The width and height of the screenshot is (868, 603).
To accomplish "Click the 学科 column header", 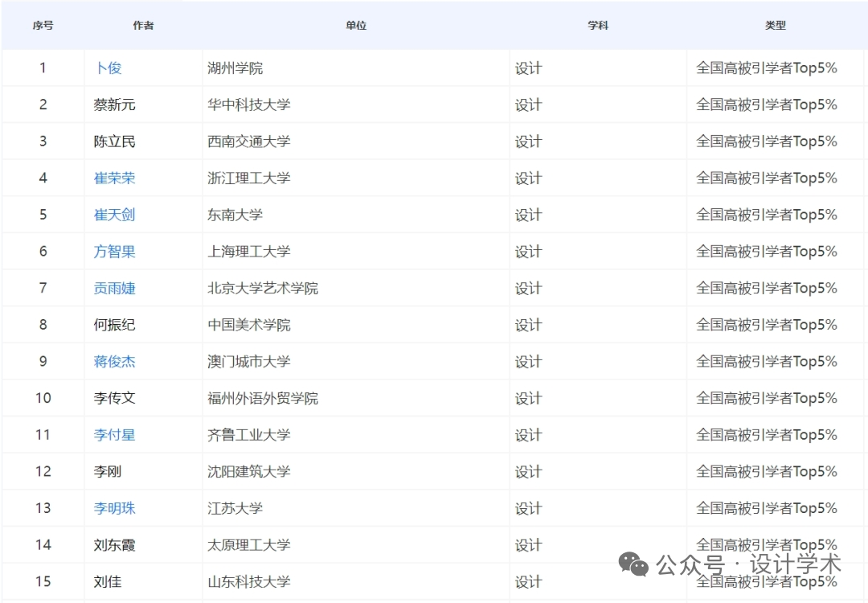I will (598, 26).
